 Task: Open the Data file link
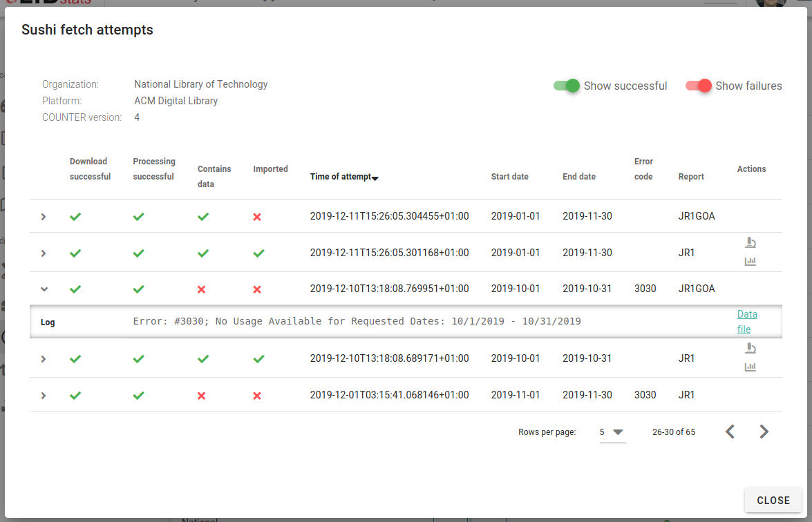click(x=747, y=322)
